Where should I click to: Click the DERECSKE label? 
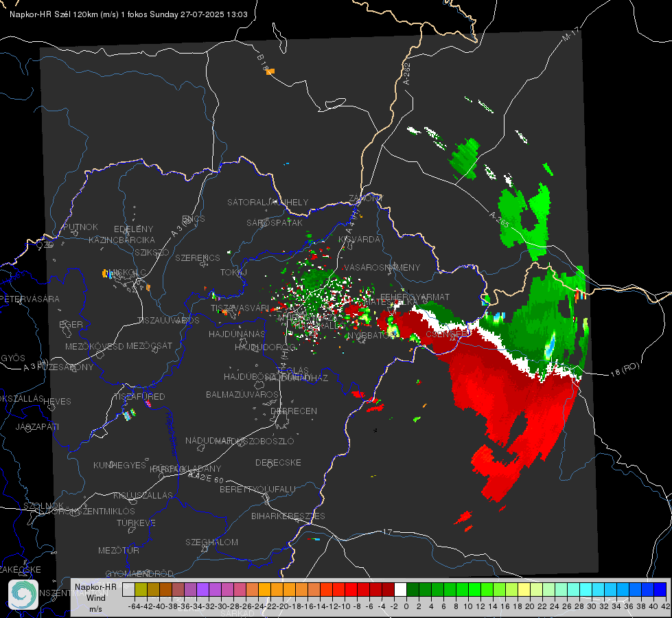(278, 463)
